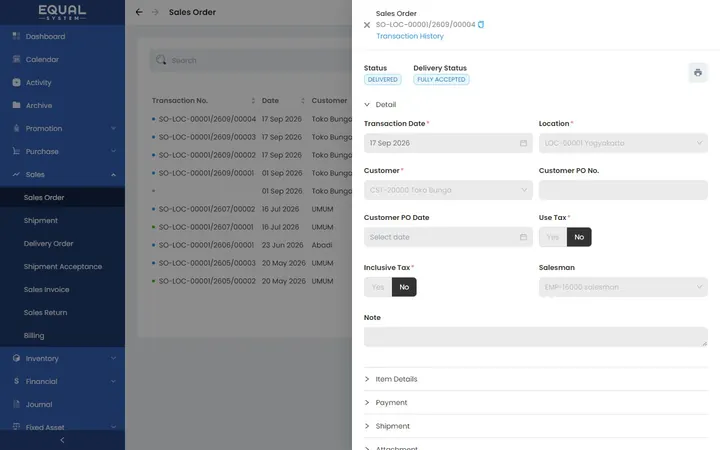This screenshot has width=720, height=450.
Task: Click the FULLY ACCEPTED delivery badge
Action: (x=441, y=79)
